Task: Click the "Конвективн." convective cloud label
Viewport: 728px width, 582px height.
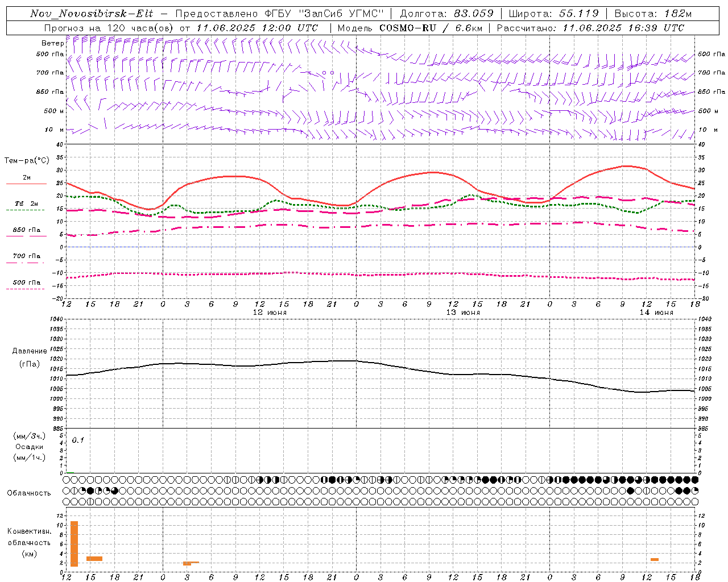Action: (30, 531)
